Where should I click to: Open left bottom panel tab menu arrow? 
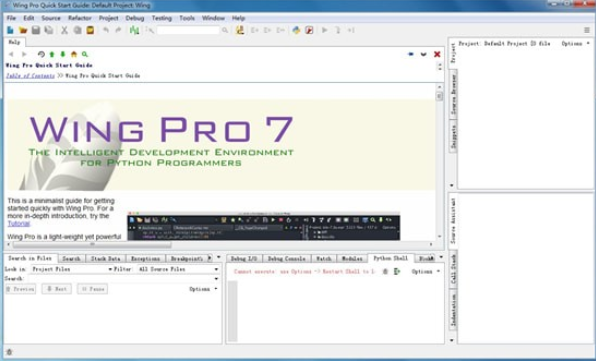[x=219, y=257]
